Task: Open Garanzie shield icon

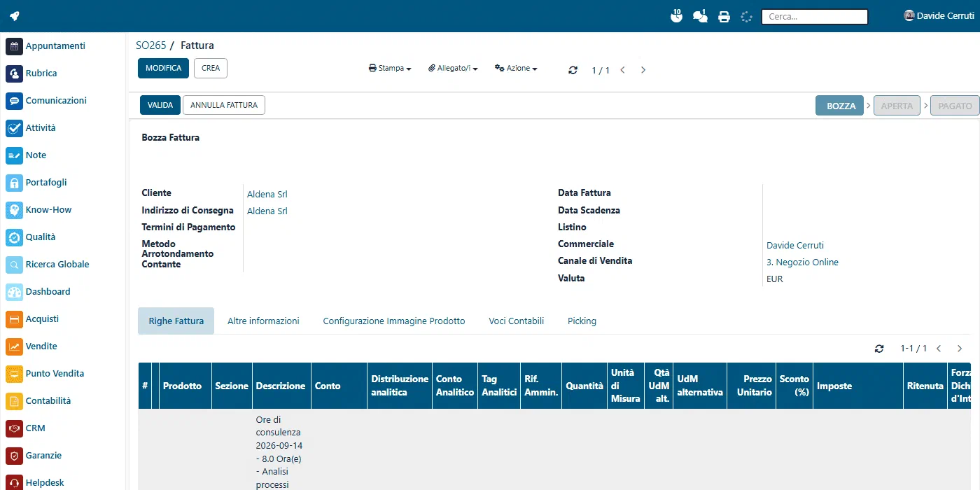Action: (x=15, y=456)
